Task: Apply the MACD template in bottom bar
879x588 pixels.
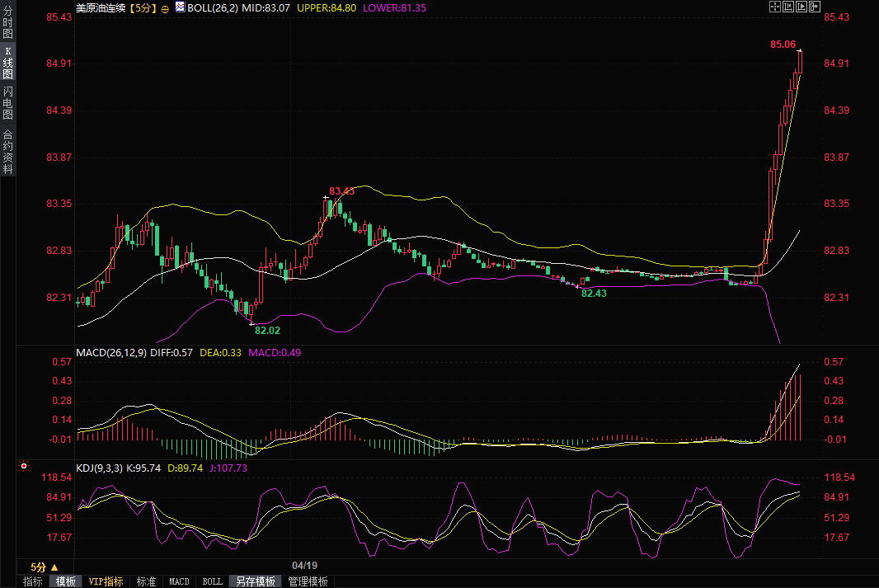Action: pyautogui.click(x=179, y=581)
